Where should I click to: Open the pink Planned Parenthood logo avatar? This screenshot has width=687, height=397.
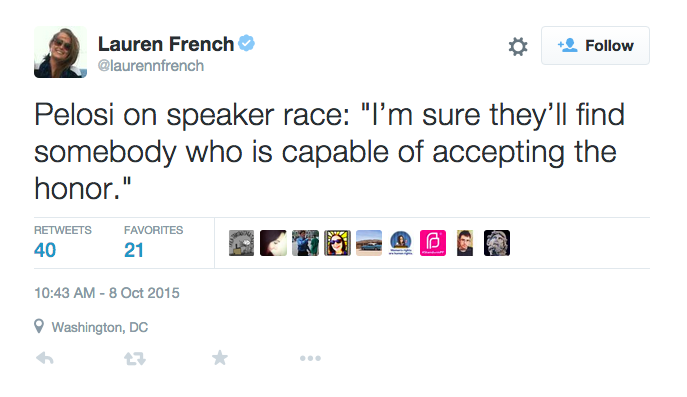click(x=433, y=243)
